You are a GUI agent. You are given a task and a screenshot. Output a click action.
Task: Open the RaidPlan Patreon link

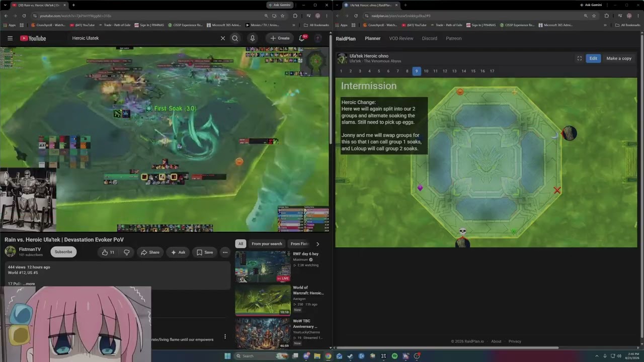[454, 38]
